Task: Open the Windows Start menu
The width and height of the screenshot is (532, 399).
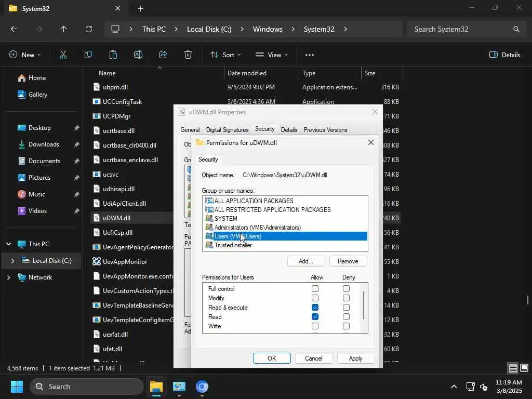Action: point(17,387)
